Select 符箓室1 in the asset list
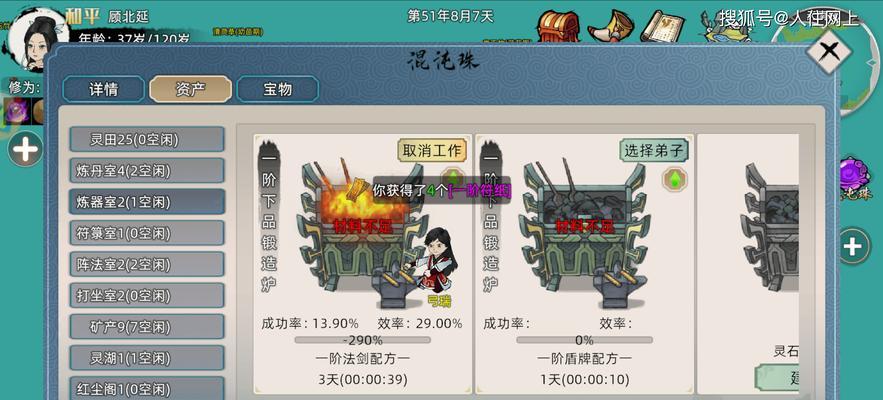Screen dimensions: 883x400 pos(147,233)
